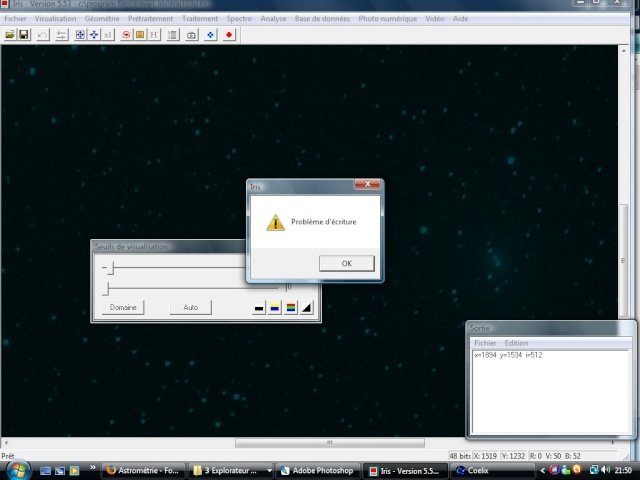Open histogram with the H toolbar icon
Screen dimensions: 640x480
coord(153,35)
